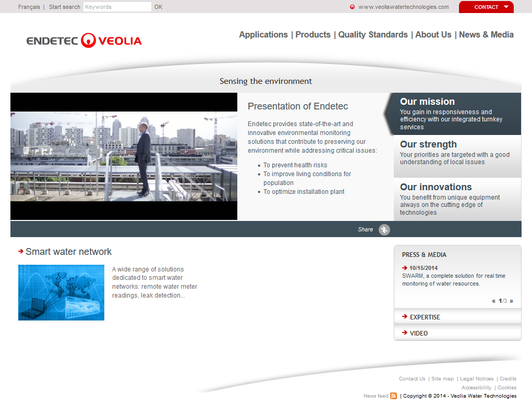Open the Legal Notices footer link
The image size is (532, 407).
tap(477, 378)
